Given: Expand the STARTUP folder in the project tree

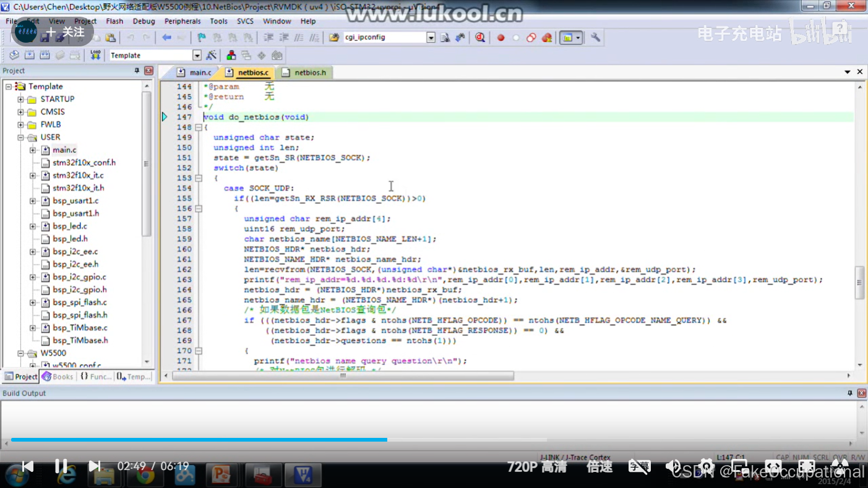Looking at the screenshot, I should click(x=20, y=99).
